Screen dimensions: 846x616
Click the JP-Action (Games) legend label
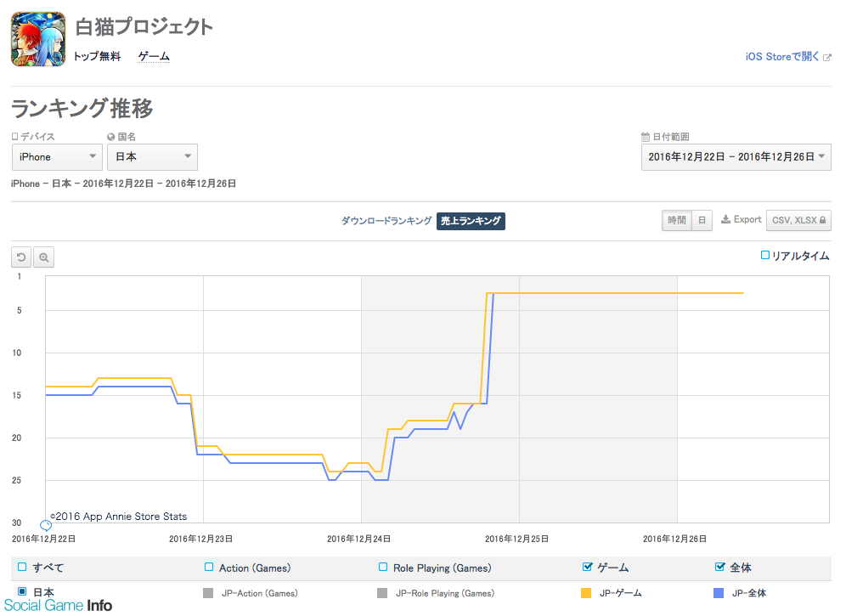[260, 593]
